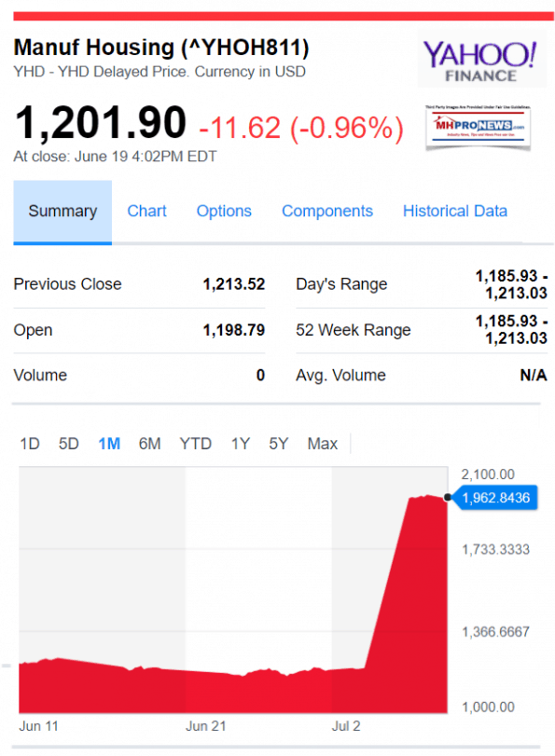Screen dimensions: 555x756
Task: Switch to the Chart tab
Action: pyautogui.click(x=146, y=212)
